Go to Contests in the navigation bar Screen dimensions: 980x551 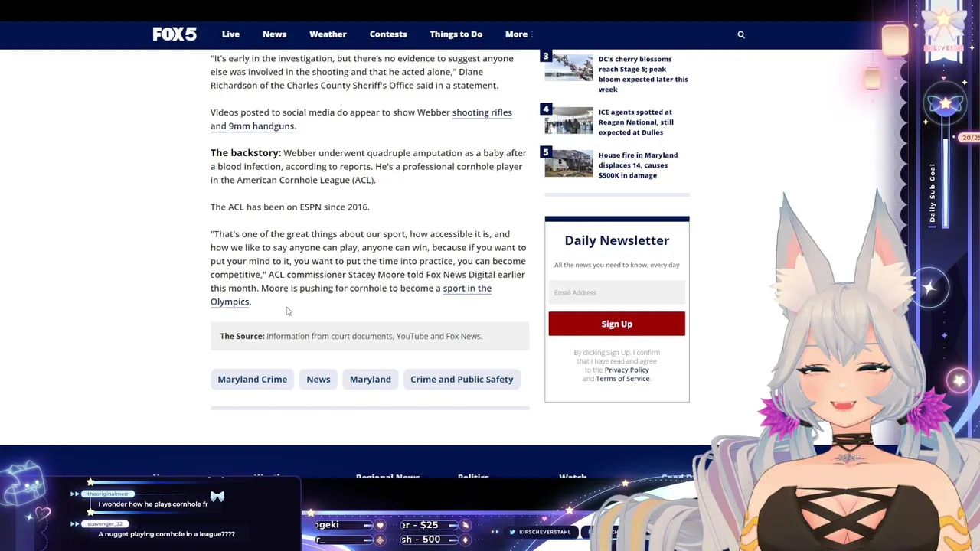388,34
